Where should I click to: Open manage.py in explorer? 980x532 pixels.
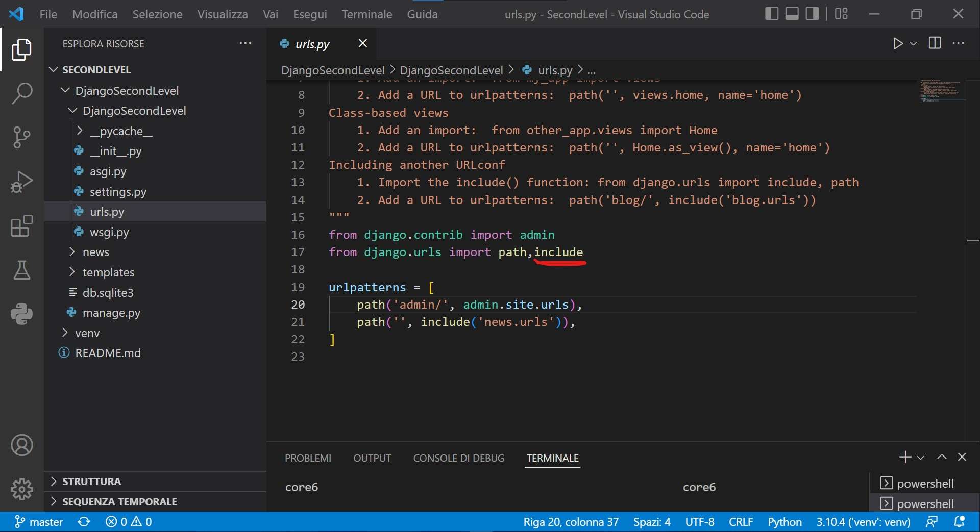pos(155,313)
